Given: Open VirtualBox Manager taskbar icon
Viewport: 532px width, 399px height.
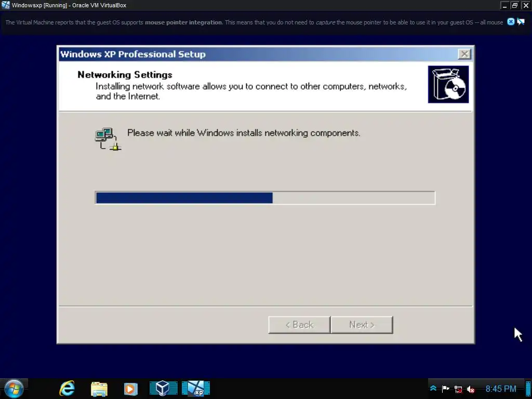Looking at the screenshot, I should point(164,389).
